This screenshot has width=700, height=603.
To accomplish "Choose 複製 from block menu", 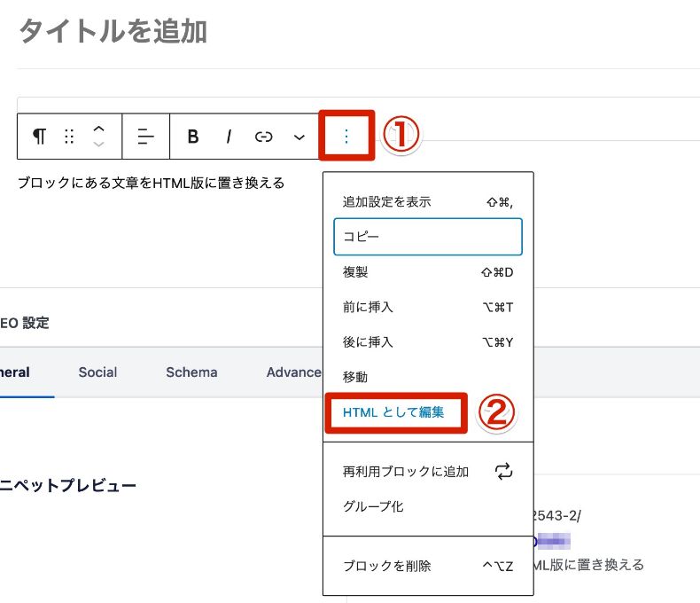I will pyautogui.click(x=428, y=272).
